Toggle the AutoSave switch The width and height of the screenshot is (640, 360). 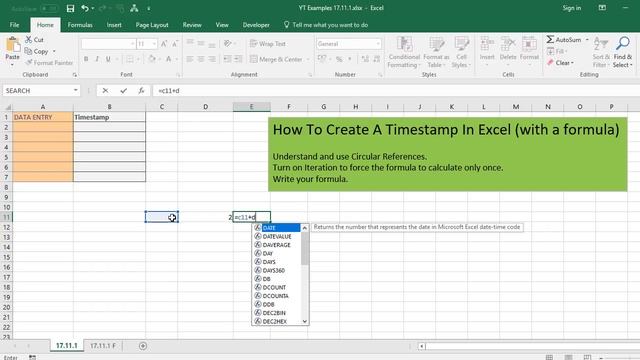pyautogui.click(x=49, y=8)
